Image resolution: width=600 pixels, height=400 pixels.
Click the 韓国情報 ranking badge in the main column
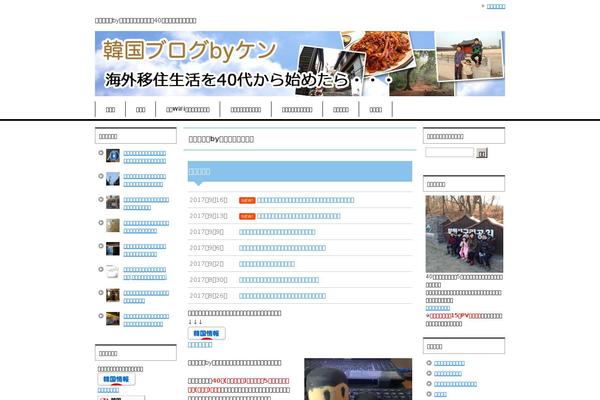pyautogui.click(x=207, y=333)
